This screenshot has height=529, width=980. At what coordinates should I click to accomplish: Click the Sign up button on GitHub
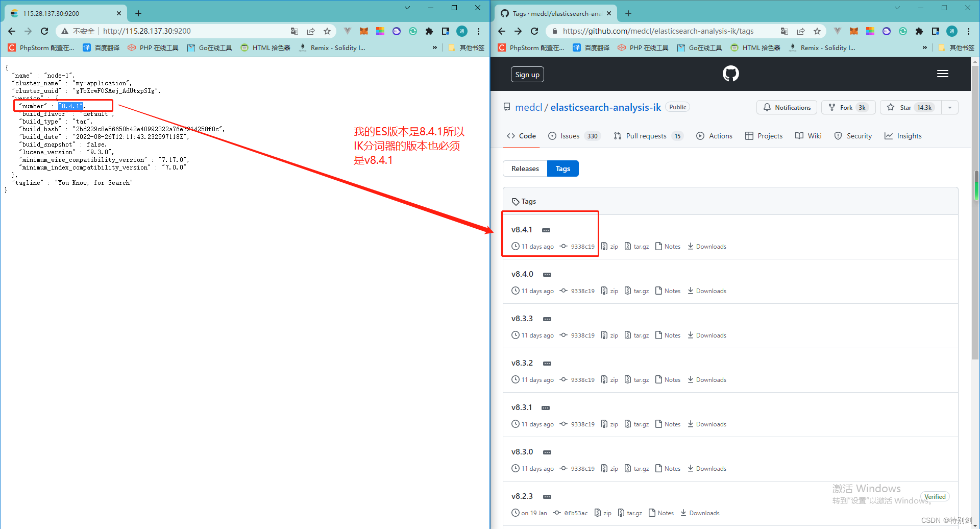(527, 75)
